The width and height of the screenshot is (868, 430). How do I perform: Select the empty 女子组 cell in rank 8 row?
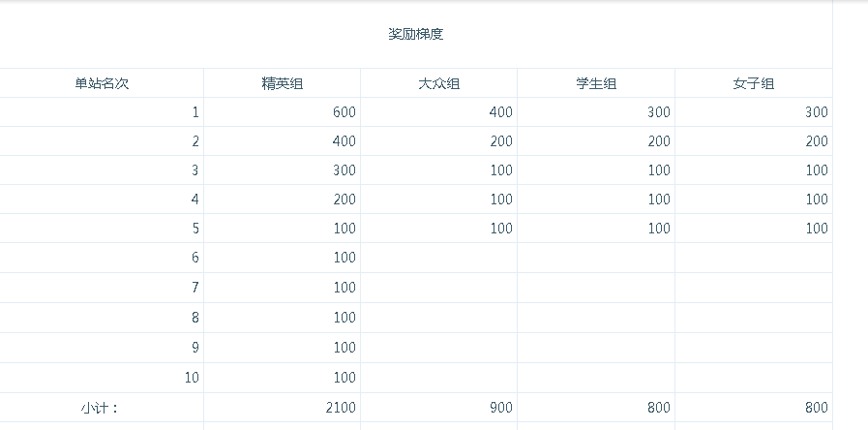coord(754,318)
